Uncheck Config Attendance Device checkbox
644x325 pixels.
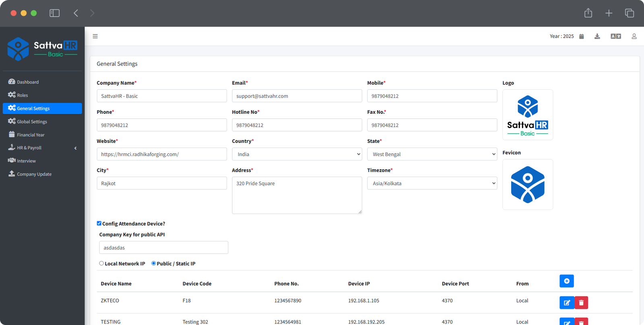(99, 223)
